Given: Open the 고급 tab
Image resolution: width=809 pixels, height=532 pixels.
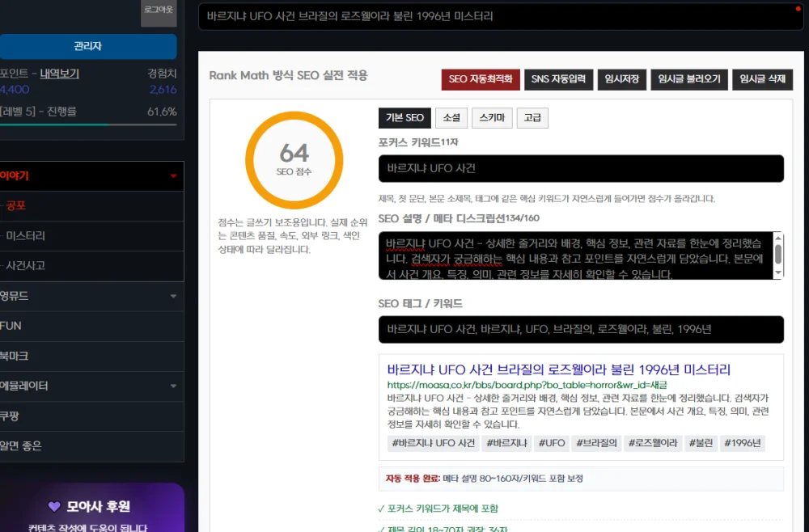Looking at the screenshot, I should [x=532, y=118].
